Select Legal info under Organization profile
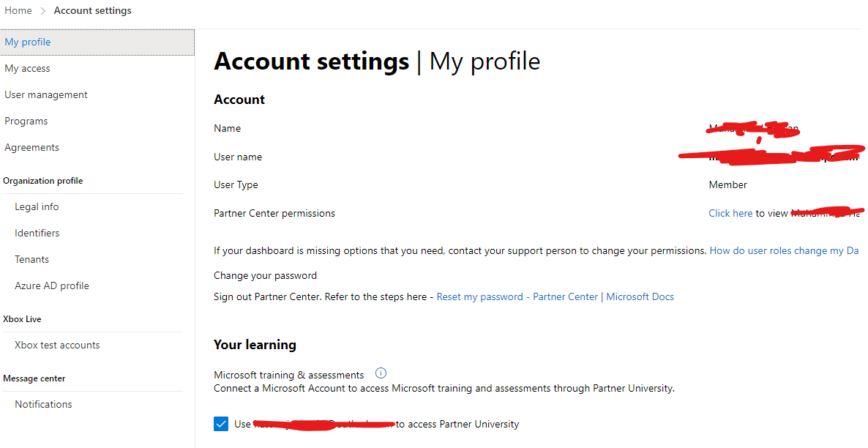The height and width of the screenshot is (448, 868). tap(37, 206)
